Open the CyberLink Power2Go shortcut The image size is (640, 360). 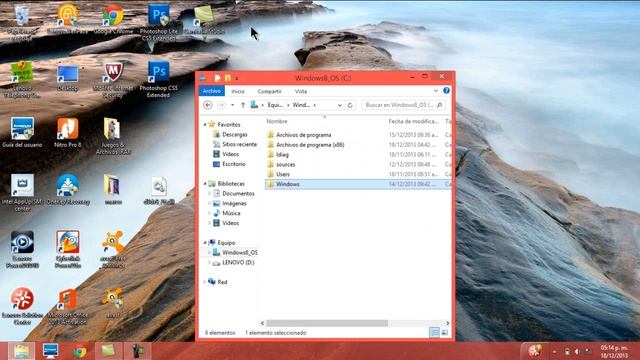68,249
